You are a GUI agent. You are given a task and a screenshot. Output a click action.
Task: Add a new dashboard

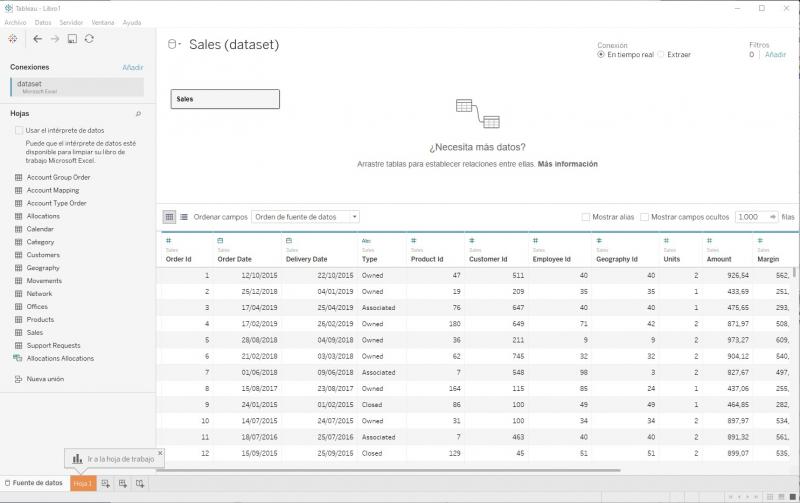click(123, 484)
